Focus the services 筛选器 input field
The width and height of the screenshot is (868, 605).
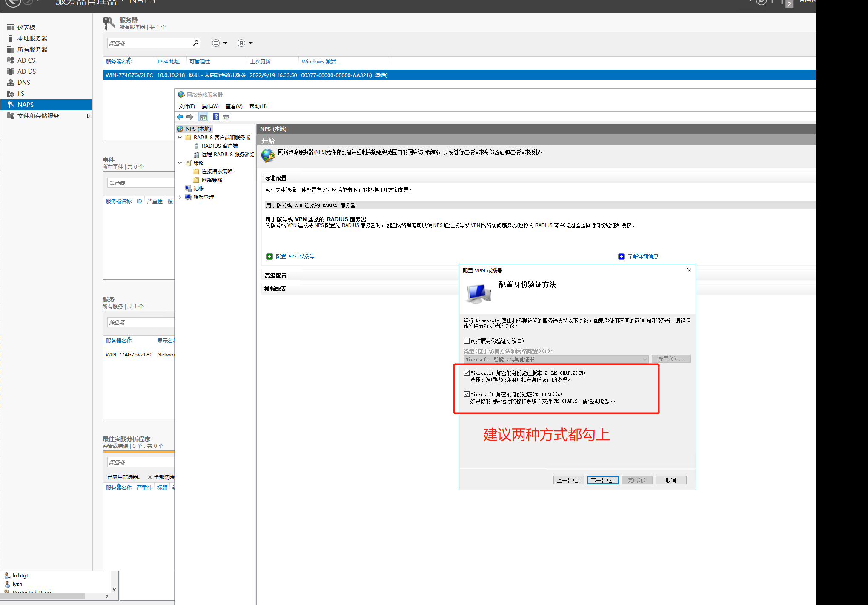(x=141, y=322)
